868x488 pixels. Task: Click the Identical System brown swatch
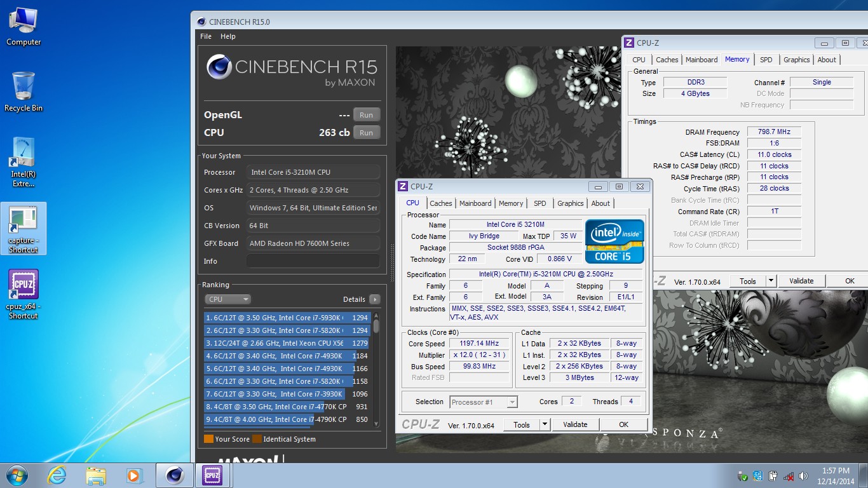pyautogui.click(x=257, y=439)
